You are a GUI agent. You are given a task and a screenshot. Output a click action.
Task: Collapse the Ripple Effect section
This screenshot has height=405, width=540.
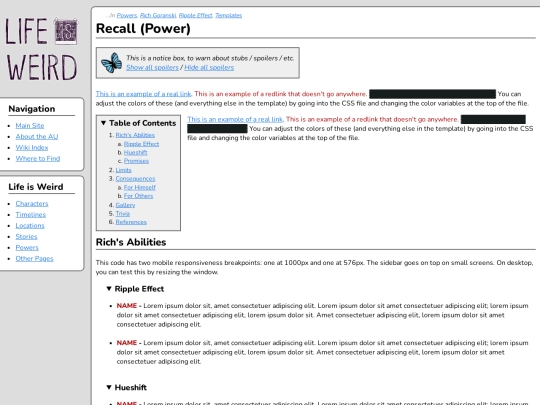click(109, 289)
